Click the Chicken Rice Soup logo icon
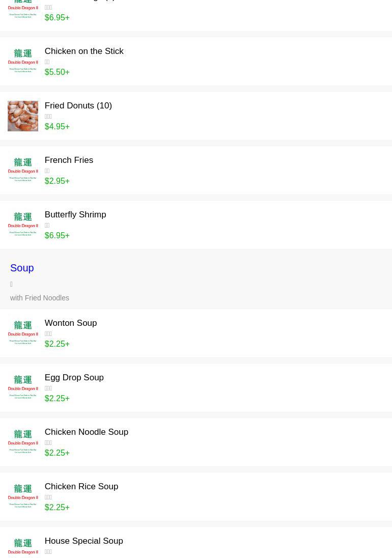 click(23, 497)
